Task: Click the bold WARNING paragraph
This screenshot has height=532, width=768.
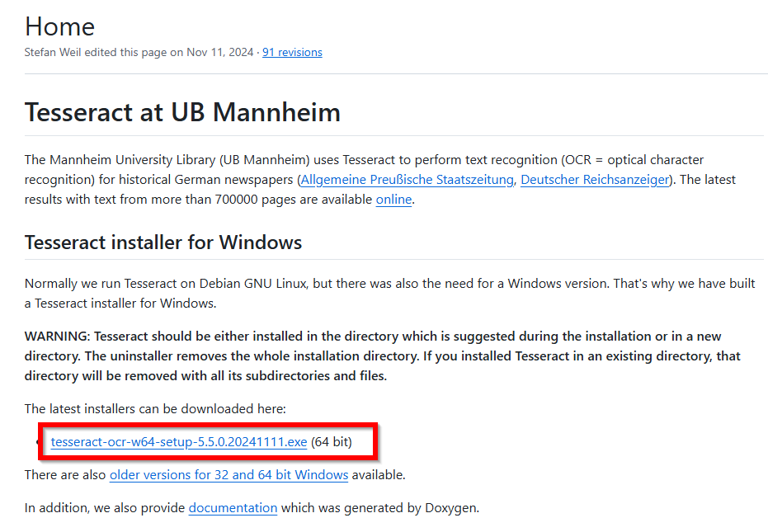Action: point(382,356)
